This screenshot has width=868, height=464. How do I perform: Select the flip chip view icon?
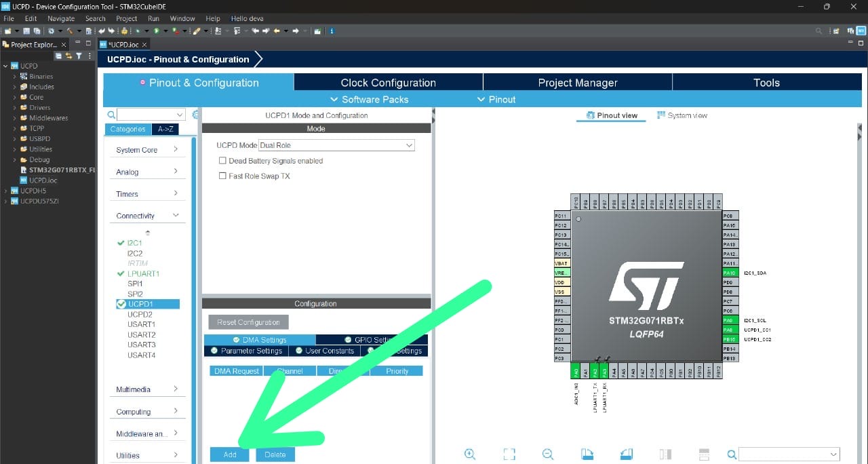(665, 454)
